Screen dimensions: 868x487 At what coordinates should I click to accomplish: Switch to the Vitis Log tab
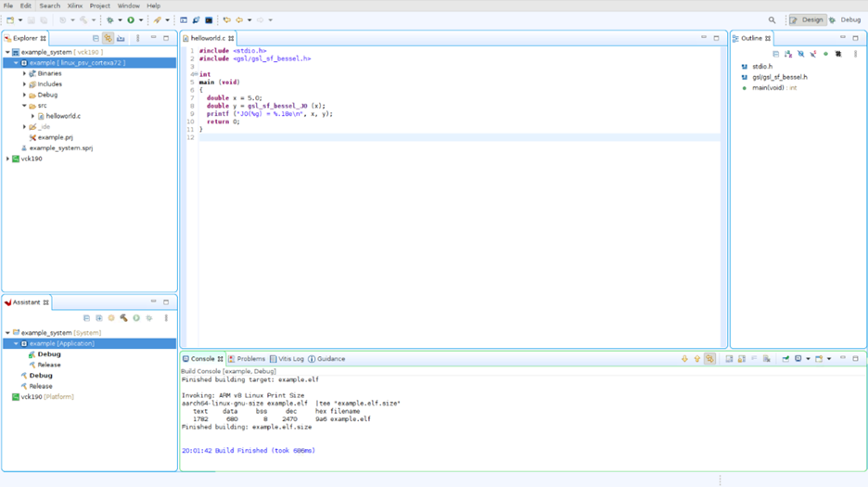click(x=287, y=359)
